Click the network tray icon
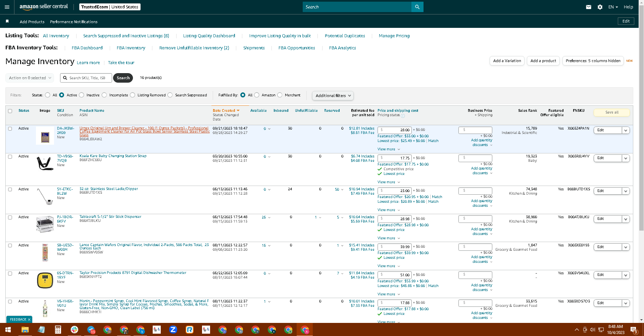 [x=601, y=330]
